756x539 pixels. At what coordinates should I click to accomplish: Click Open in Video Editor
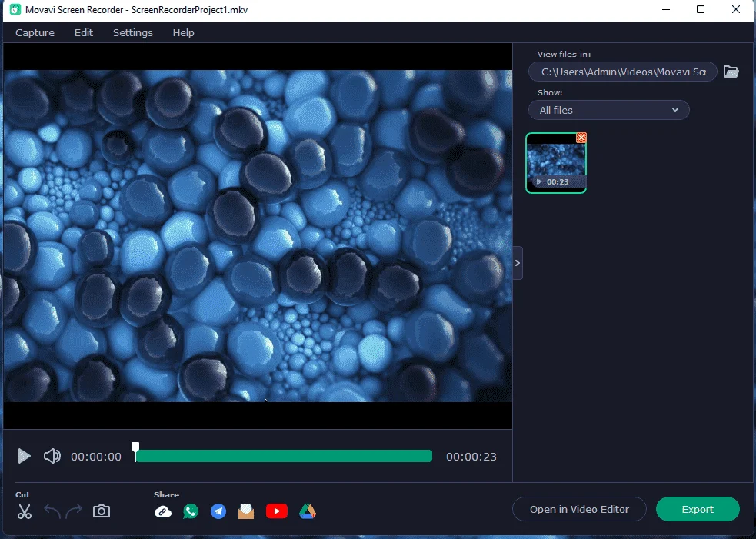[579, 509]
